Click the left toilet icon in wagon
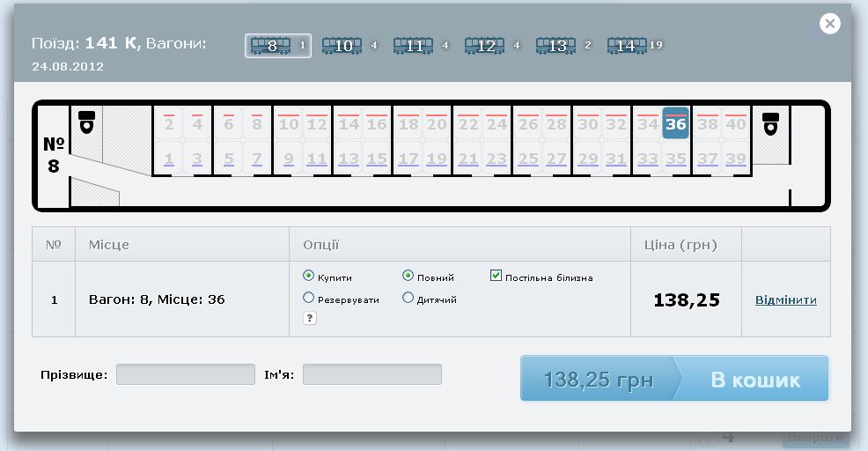868x451 pixels. click(87, 122)
